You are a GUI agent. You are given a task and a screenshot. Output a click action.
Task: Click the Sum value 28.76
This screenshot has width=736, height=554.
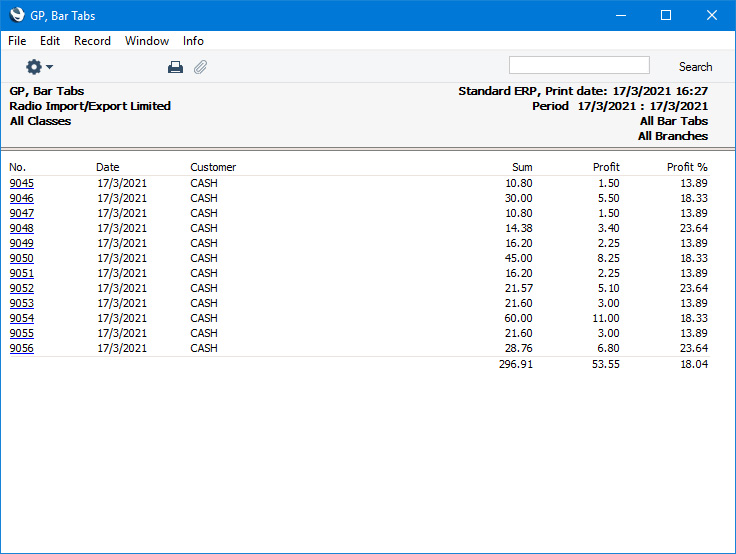[518, 348]
